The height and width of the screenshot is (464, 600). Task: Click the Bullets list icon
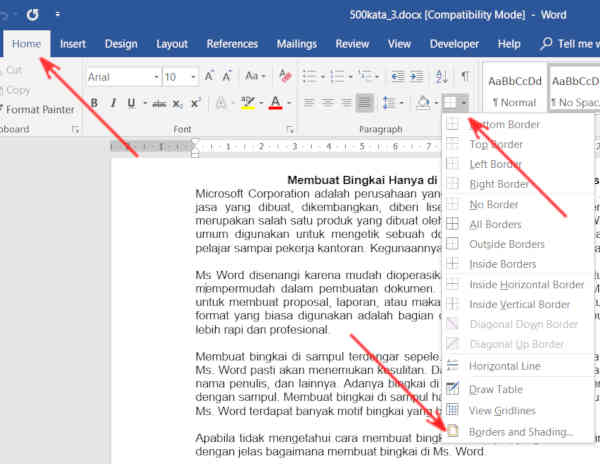click(309, 77)
